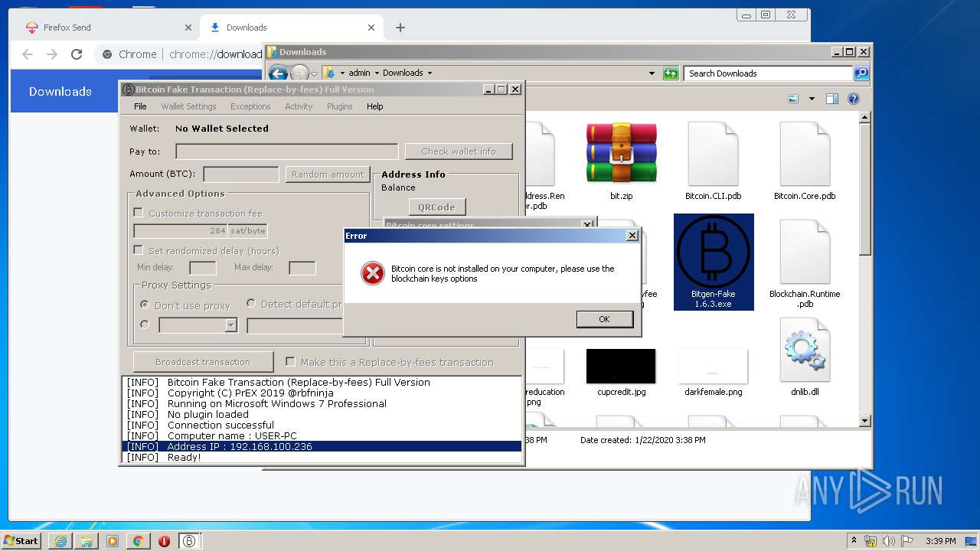Enable Customize transaction fee checkbox
The image size is (980, 551).
click(139, 213)
